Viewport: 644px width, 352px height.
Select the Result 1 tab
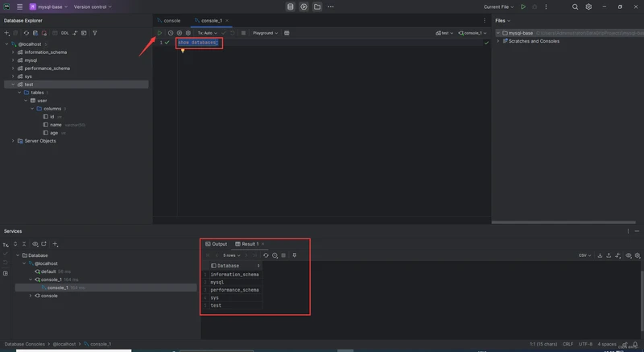tap(247, 244)
